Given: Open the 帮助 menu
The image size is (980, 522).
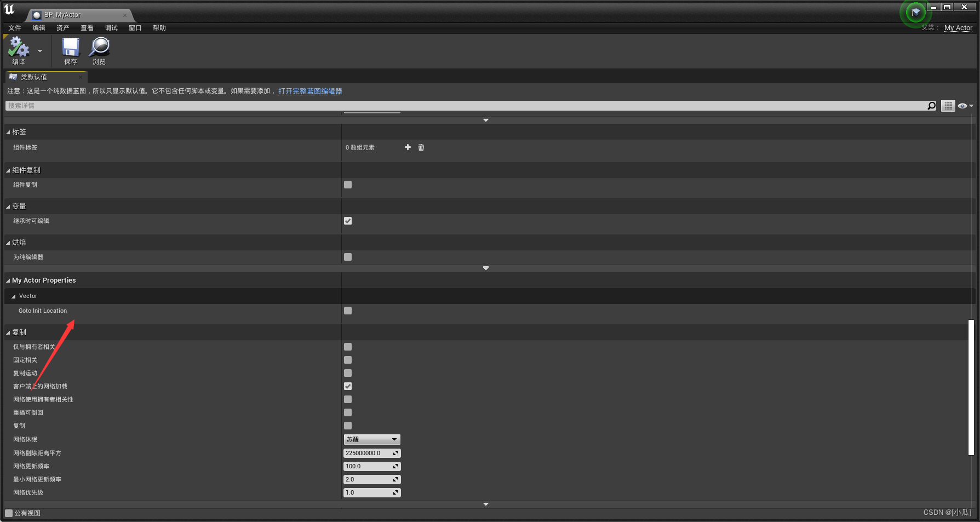Looking at the screenshot, I should click(x=159, y=28).
